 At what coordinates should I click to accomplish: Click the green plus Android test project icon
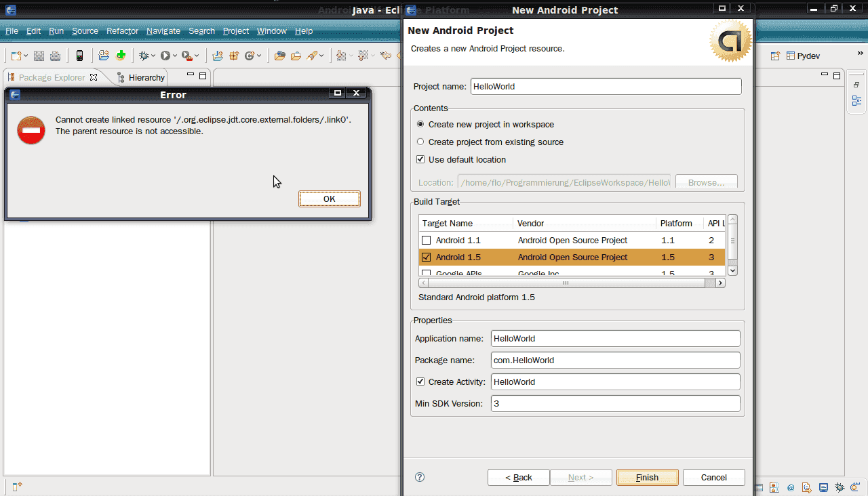click(121, 56)
